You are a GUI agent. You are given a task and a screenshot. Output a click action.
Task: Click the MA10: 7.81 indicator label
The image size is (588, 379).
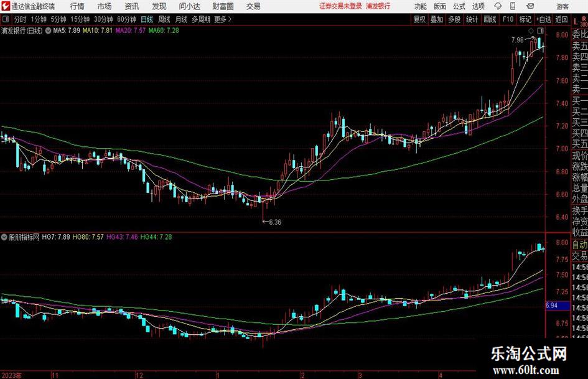click(x=98, y=30)
